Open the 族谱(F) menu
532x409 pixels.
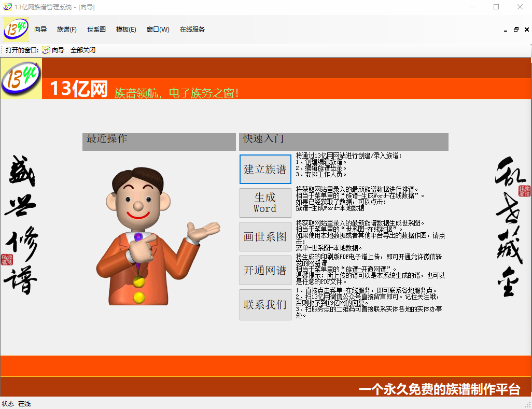(67, 30)
